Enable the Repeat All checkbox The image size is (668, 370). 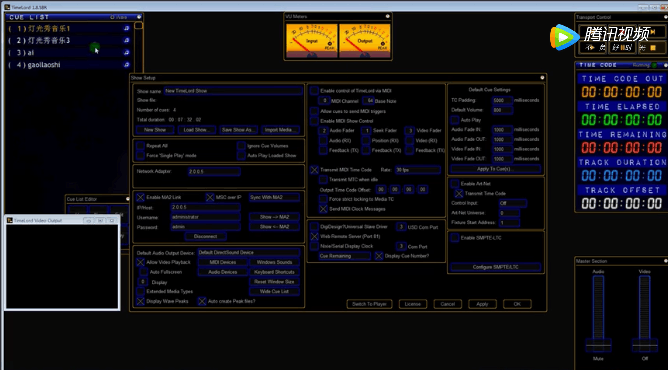tap(140, 146)
